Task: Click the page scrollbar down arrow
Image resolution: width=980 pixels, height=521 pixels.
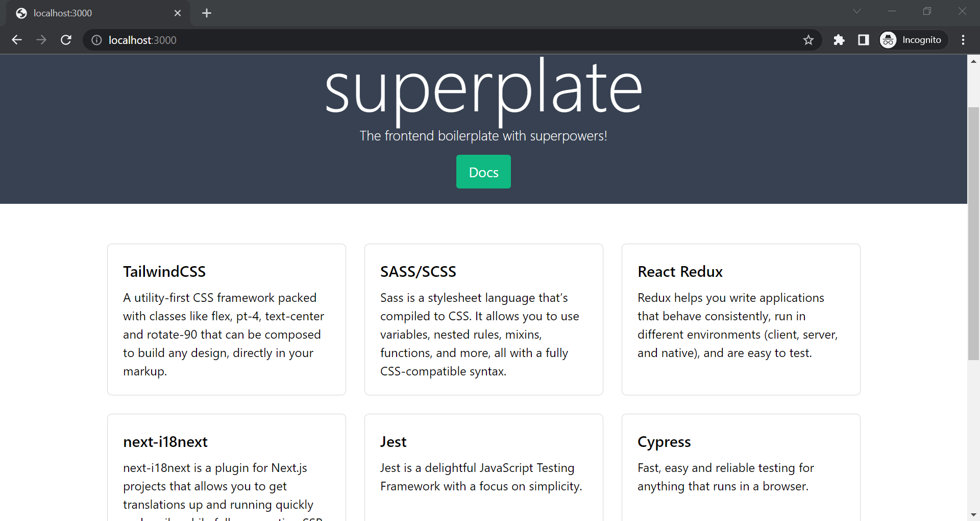Action: (x=973, y=514)
